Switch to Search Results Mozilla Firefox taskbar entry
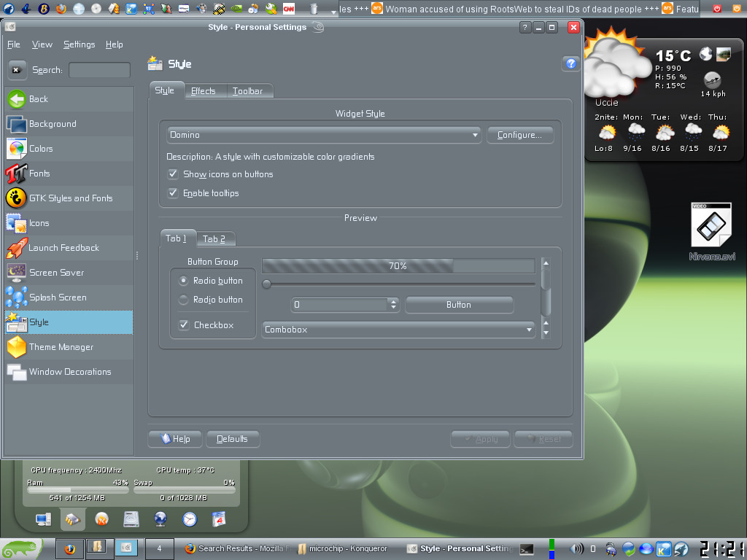This screenshot has height=560, width=747. click(239, 548)
